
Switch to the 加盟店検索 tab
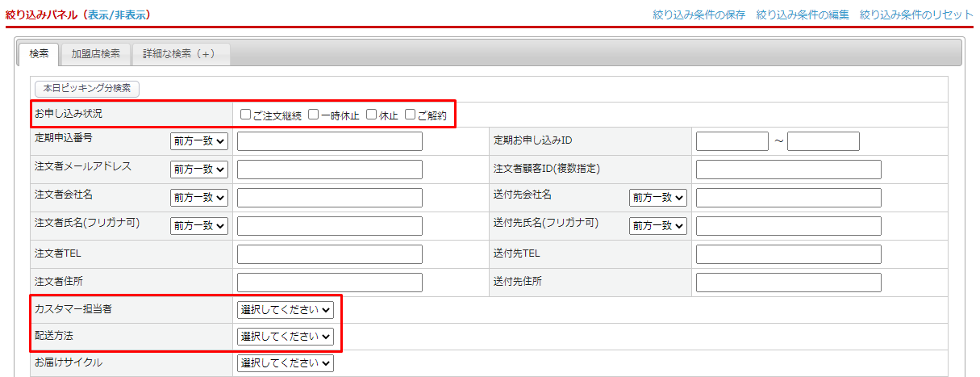95,54
